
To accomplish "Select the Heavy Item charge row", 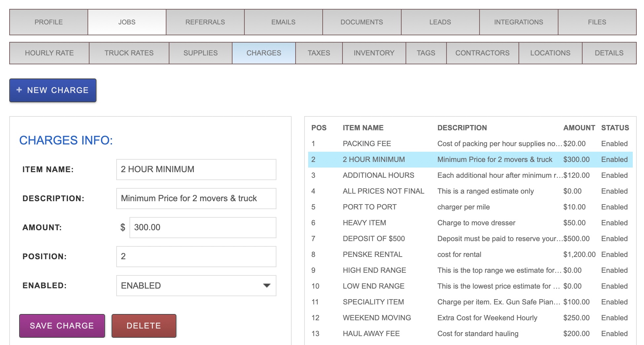I will click(364, 223).
